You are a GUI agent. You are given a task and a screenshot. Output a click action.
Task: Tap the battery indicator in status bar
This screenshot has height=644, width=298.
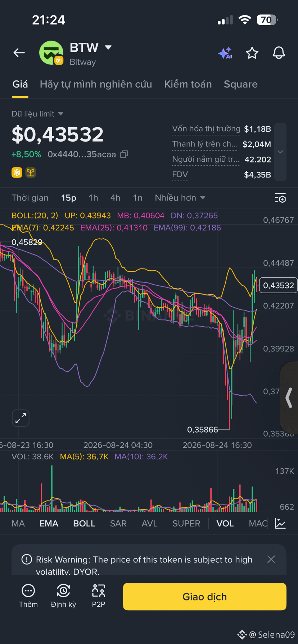(267, 20)
